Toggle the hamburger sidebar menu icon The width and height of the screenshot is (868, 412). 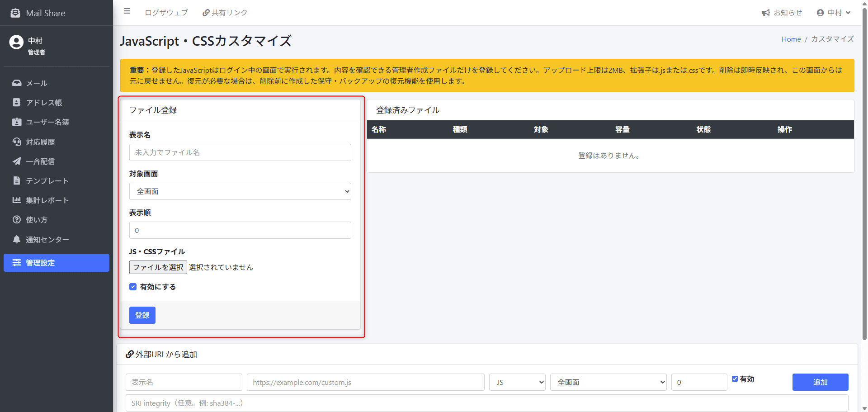(127, 11)
